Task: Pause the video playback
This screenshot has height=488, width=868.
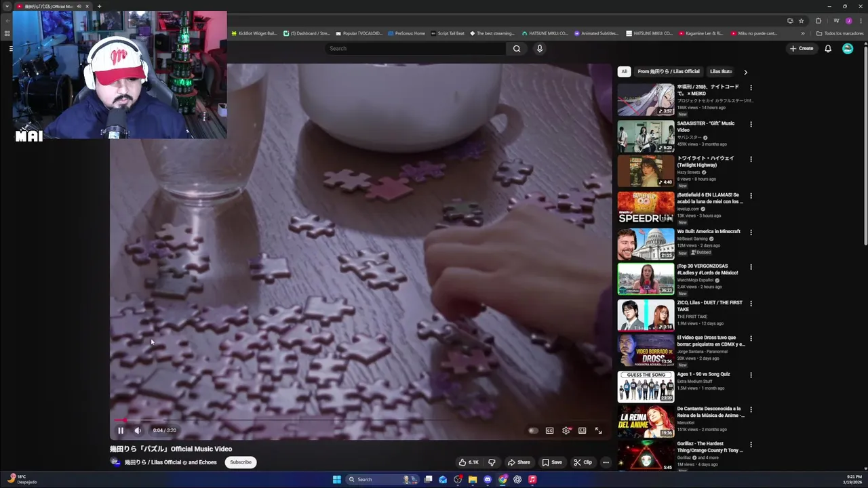Action: 121,430
